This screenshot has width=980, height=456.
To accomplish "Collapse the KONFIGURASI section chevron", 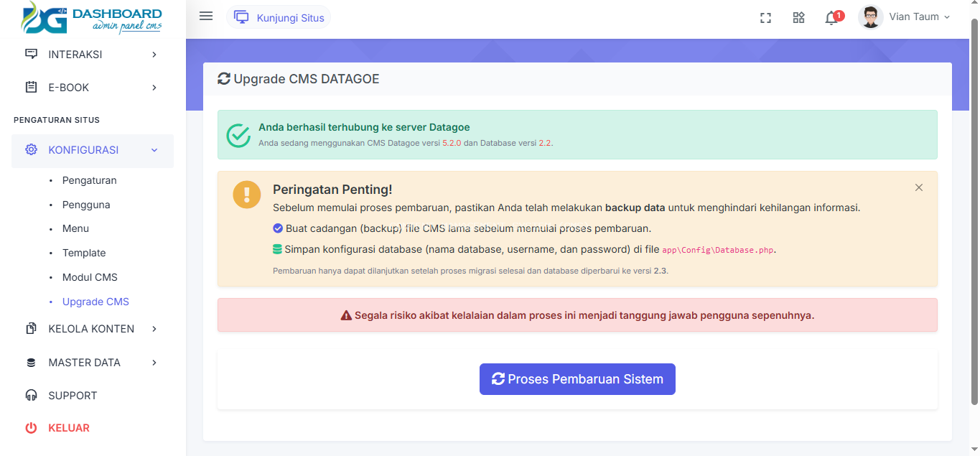I will [154, 150].
